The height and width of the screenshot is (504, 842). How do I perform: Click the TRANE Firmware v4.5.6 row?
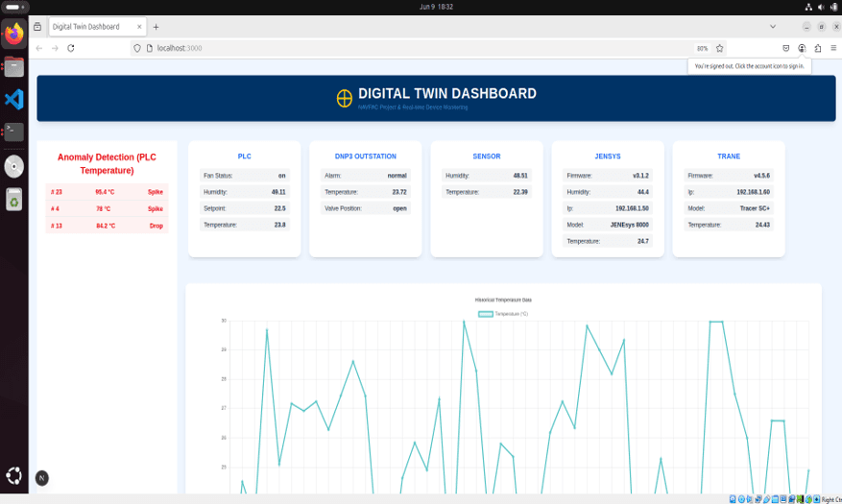coord(729,176)
